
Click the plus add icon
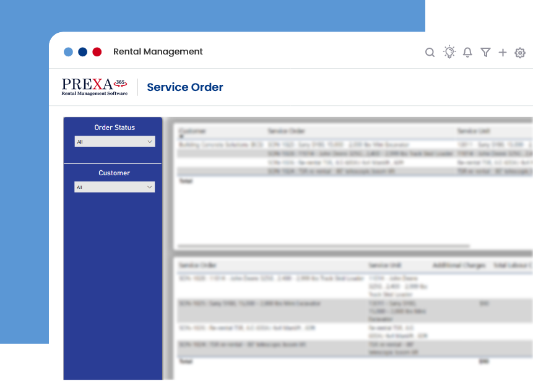[503, 53]
